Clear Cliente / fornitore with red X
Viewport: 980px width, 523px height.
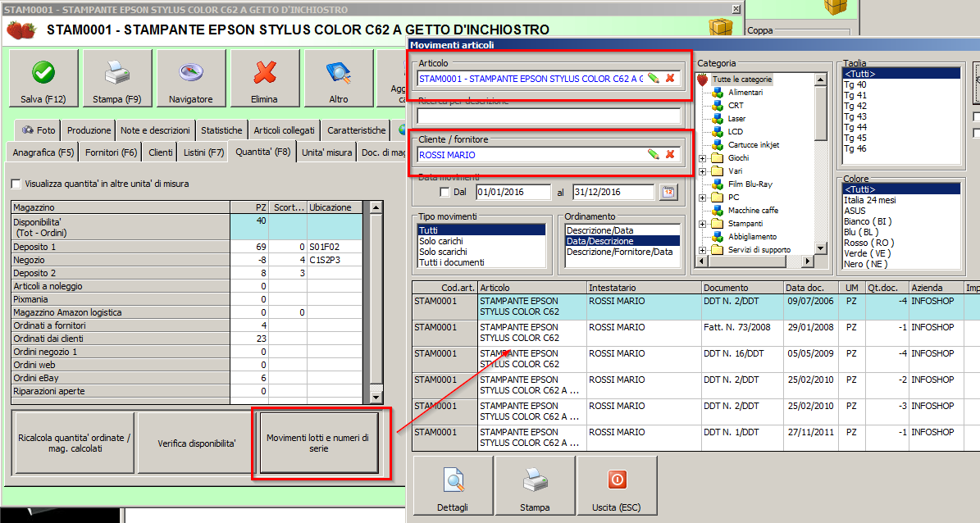tap(670, 154)
